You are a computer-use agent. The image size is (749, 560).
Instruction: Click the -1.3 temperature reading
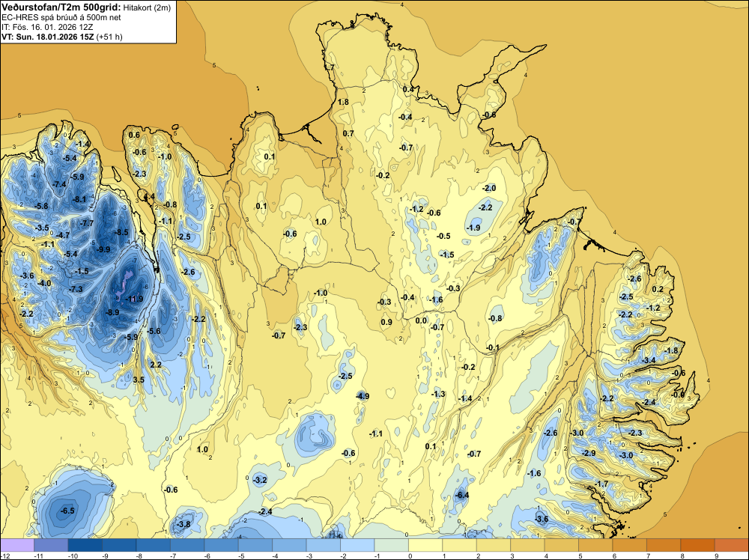click(438, 394)
